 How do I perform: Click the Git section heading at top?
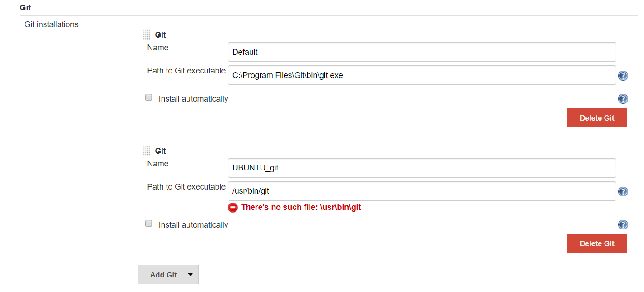(x=25, y=8)
